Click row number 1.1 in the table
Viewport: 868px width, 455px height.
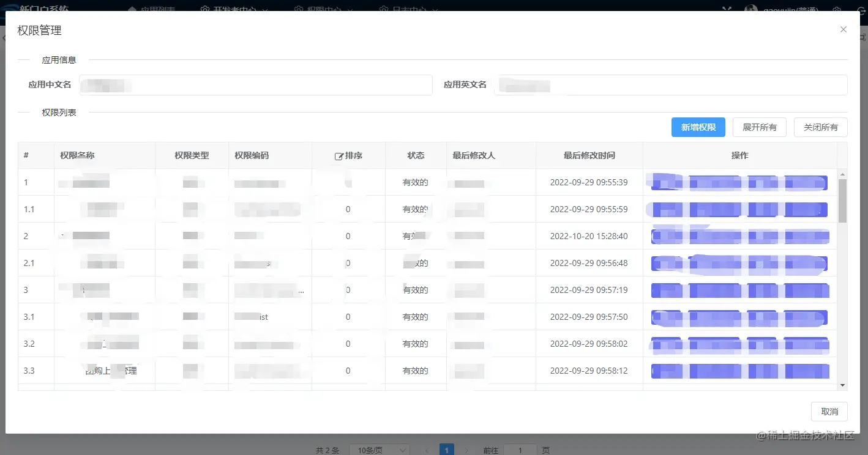[29, 209]
